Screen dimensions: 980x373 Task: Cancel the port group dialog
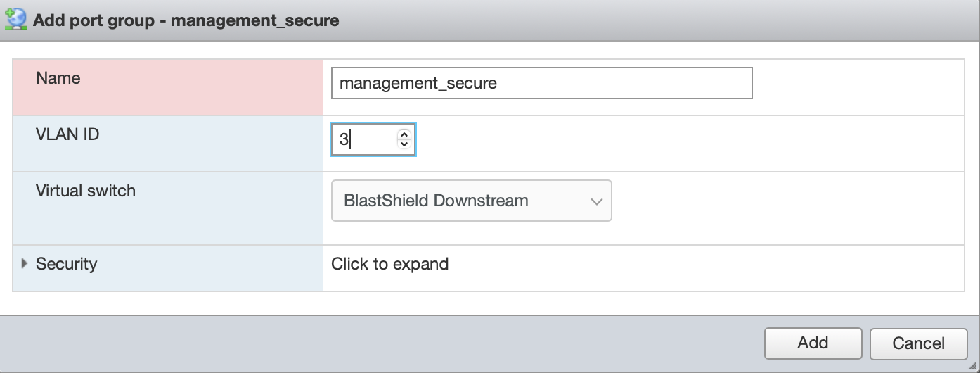click(918, 343)
